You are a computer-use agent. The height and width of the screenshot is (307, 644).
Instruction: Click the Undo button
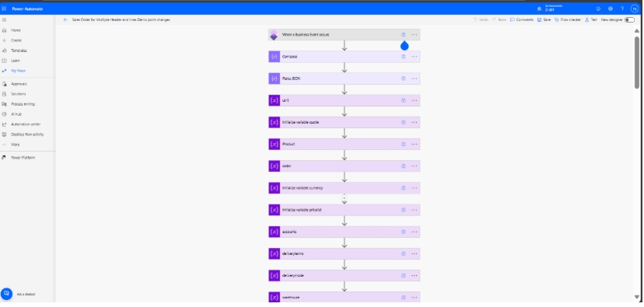pyautogui.click(x=481, y=19)
